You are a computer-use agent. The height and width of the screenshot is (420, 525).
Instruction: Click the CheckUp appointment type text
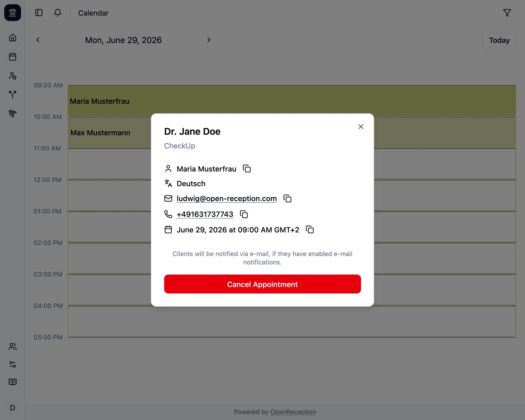pyautogui.click(x=180, y=146)
